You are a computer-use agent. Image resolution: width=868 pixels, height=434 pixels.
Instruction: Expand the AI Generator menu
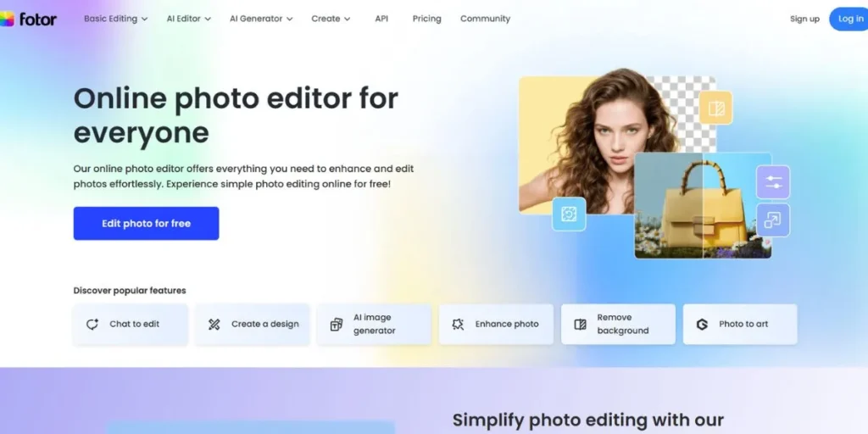[x=261, y=19]
